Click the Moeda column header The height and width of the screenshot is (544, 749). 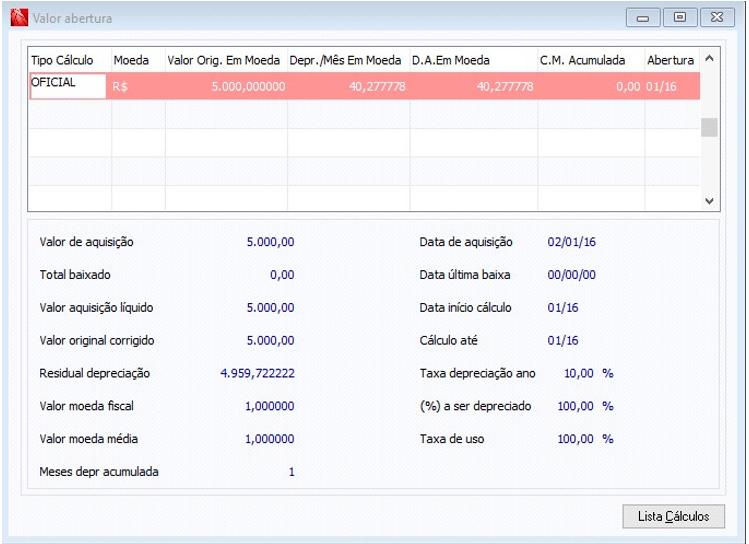(131, 60)
